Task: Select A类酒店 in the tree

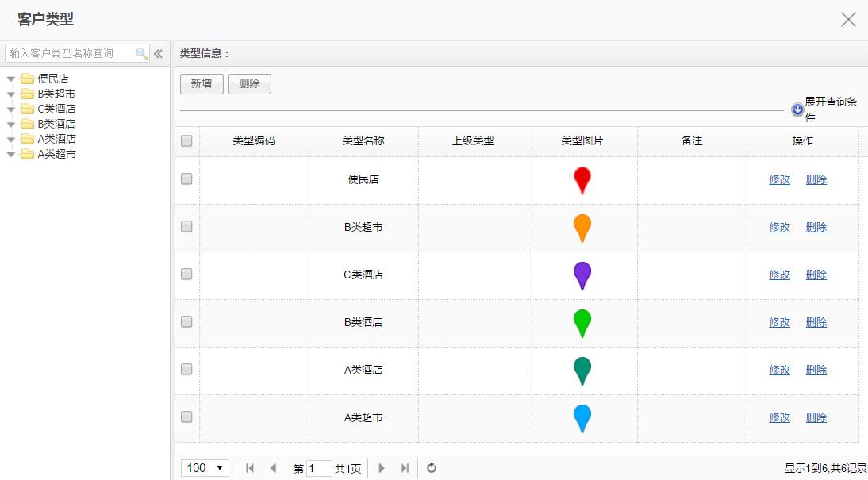Action: [x=57, y=139]
